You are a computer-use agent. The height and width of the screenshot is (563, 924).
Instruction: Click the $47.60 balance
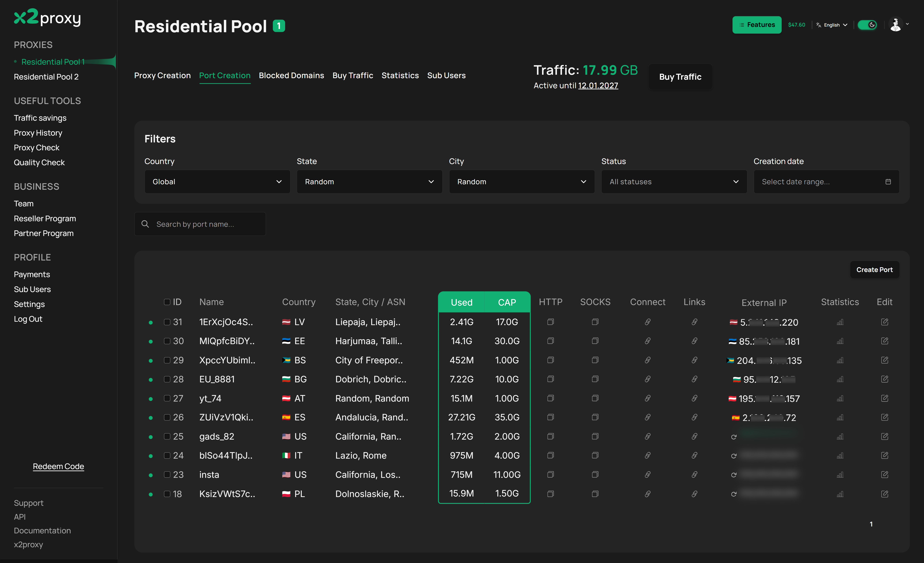pyautogui.click(x=797, y=25)
